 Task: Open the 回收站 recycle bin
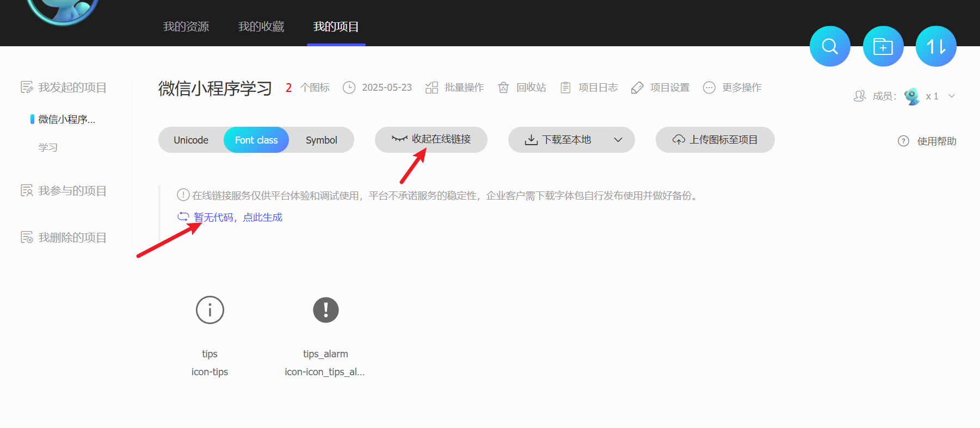(521, 88)
